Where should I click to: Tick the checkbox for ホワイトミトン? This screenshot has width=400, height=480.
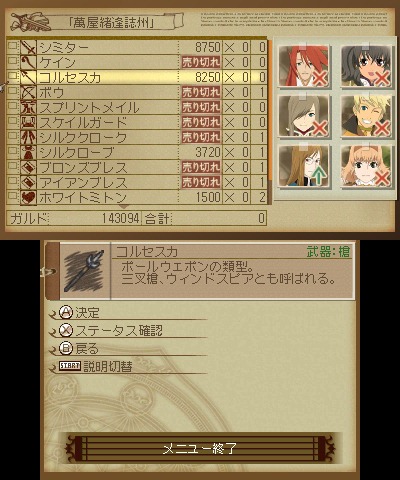point(13,195)
